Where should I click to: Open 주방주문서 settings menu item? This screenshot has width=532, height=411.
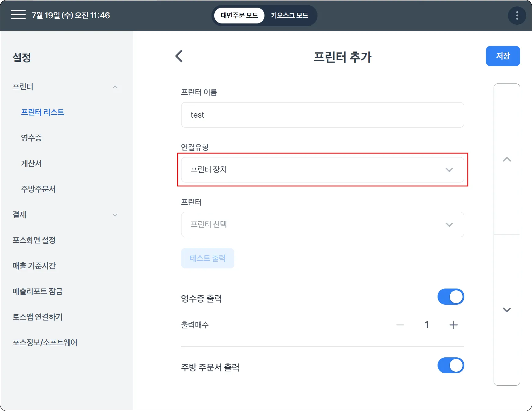(38, 189)
